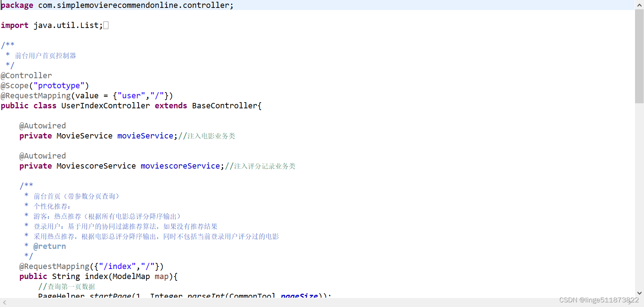Viewport: 644px width, 307px height.
Task: Click the horizontal scrollbar left arrow
Action: click(x=5, y=303)
